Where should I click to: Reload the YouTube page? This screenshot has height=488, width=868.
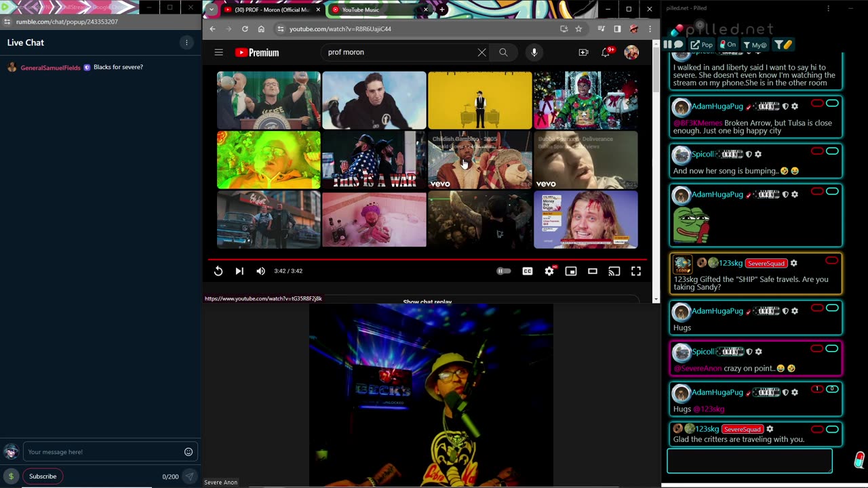[x=245, y=29]
